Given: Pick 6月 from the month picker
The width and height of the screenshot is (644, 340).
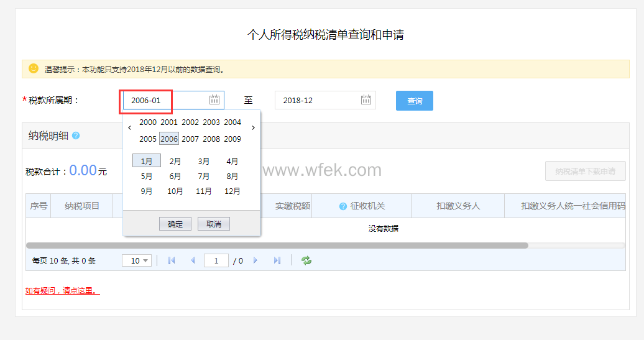Looking at the screenshot, I should point(175,176).
